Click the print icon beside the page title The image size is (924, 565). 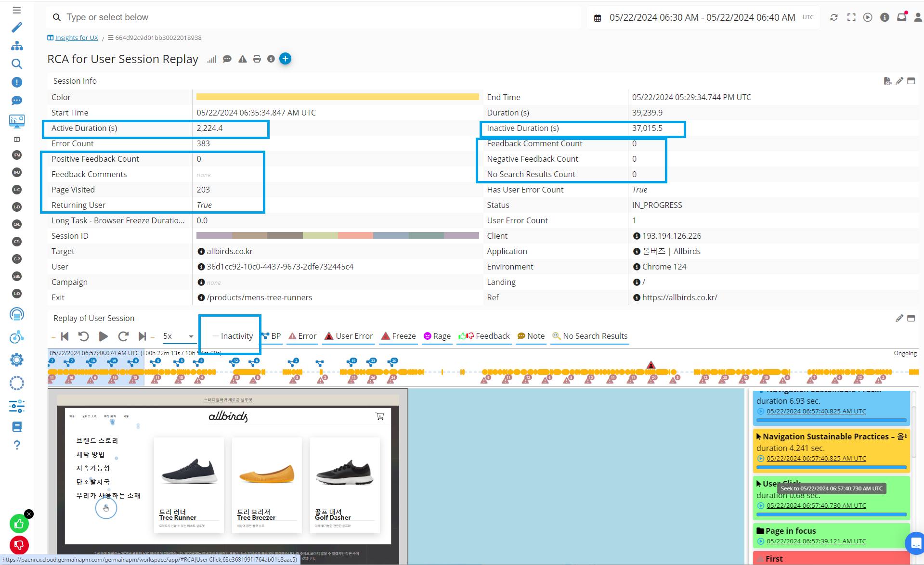tap(257, 59)
